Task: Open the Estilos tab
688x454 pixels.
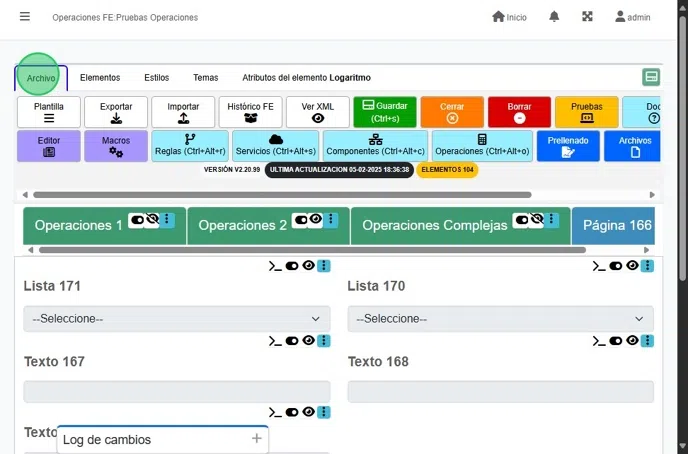Action: click(157, 78)
